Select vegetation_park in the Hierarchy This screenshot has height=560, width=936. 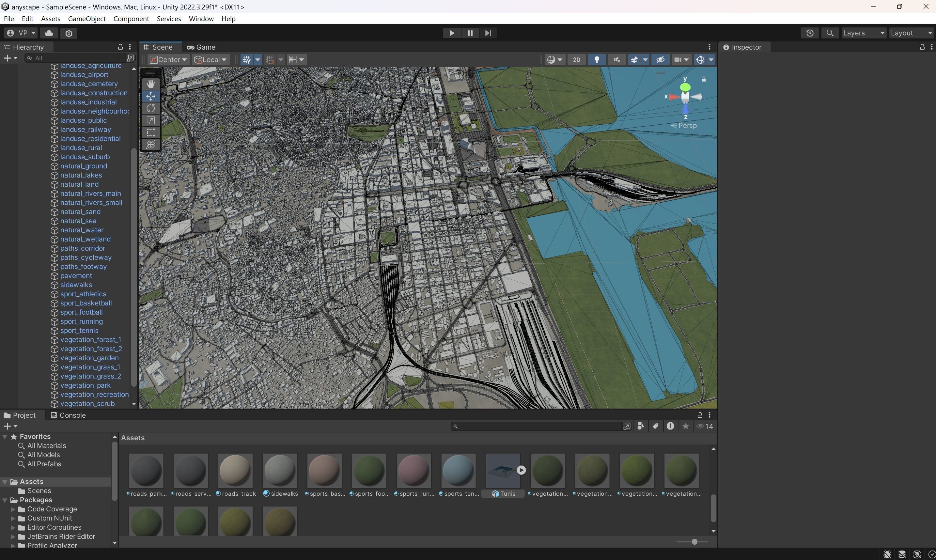[85, 386]
